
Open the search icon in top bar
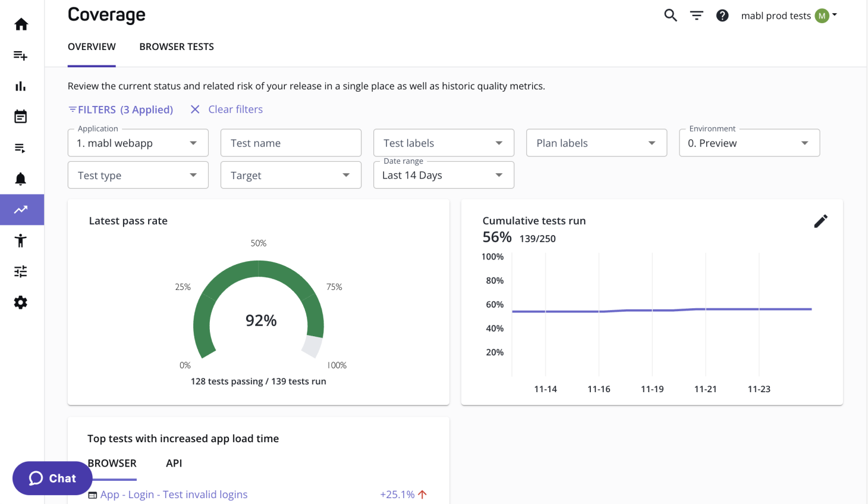(670, 15)
